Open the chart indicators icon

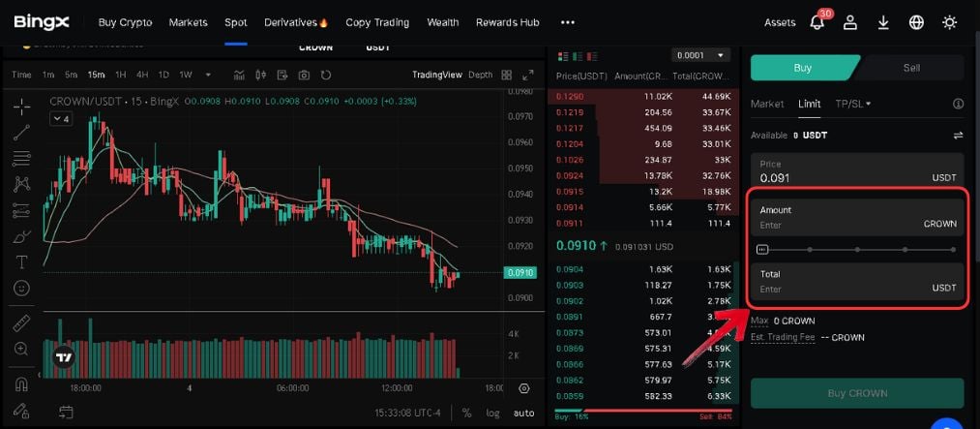click(239, 75)
